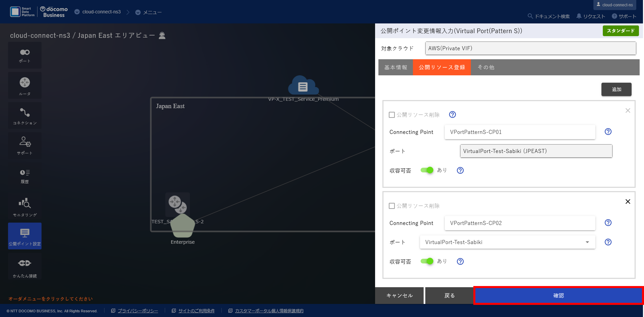Switch to the 基本情報 tab
This screenshot has height=317, width=644.
click(396, 67)
